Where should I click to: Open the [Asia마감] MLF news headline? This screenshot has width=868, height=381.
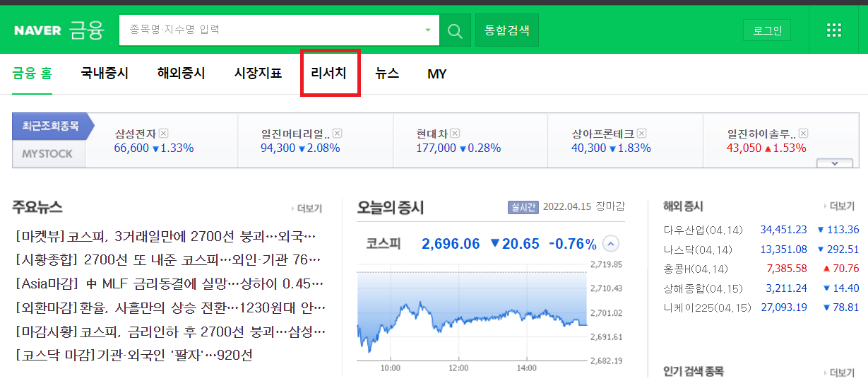(170, 283)
